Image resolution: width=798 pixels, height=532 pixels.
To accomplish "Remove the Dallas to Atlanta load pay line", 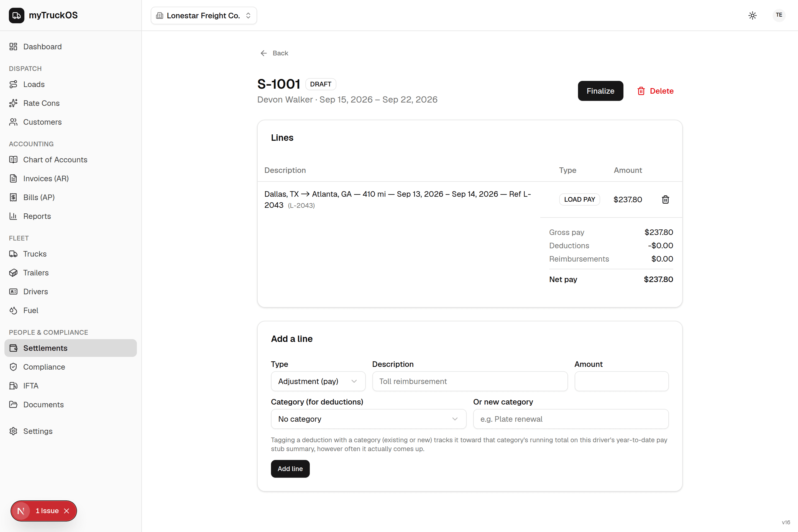I will point(665,199).
